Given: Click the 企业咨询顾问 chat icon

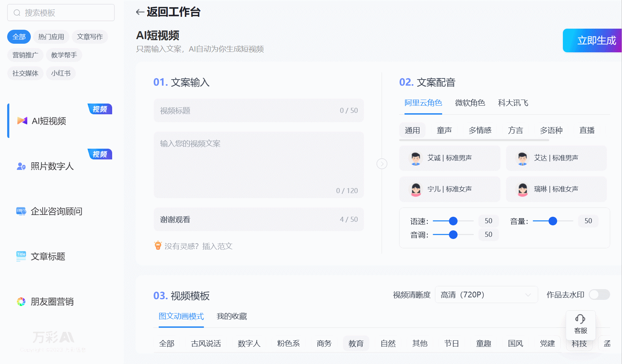Looking at the screenshot, I should click(21, 211).
